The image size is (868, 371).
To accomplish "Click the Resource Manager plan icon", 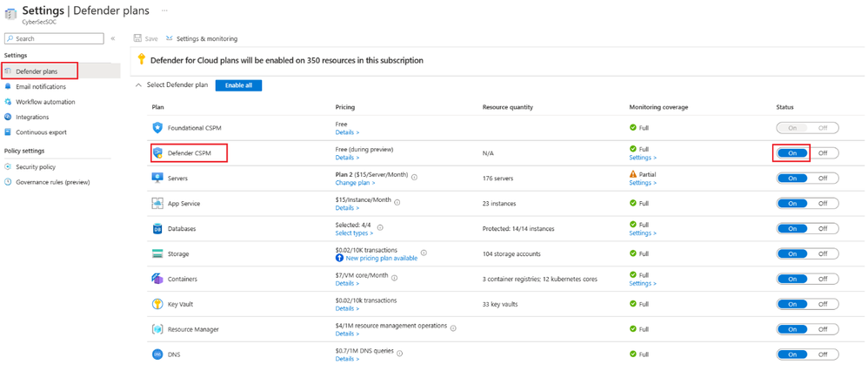I will click(157, 329).
